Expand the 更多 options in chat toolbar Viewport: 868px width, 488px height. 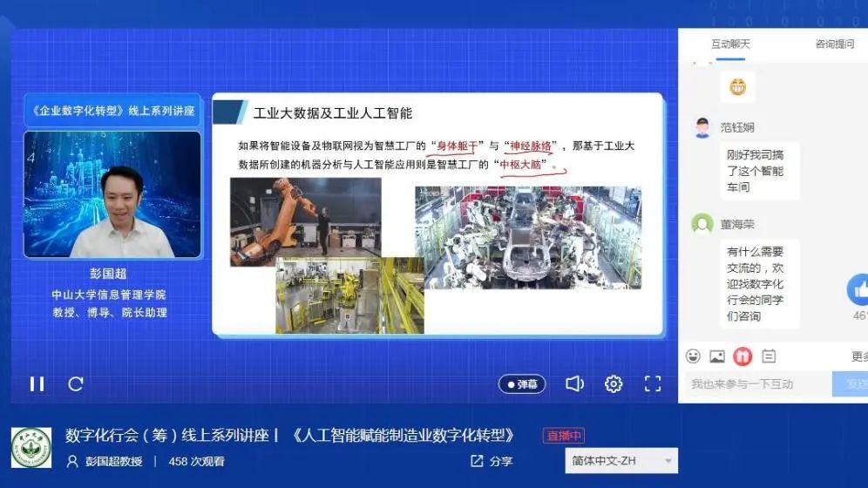click(x=858, y=356)
